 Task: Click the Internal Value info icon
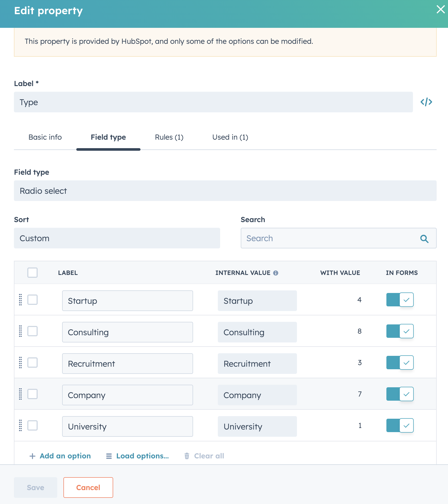276,273
